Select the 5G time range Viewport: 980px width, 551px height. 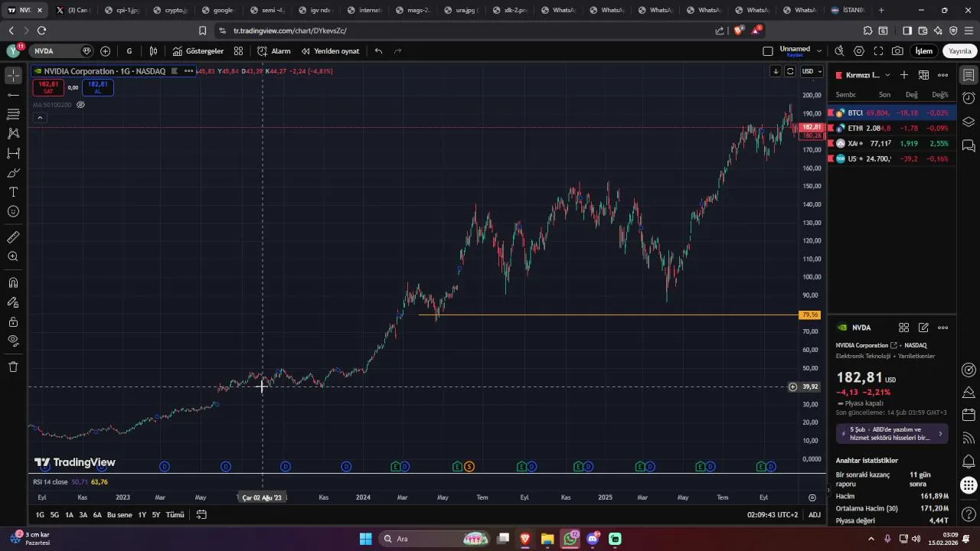tap(54, 515)
